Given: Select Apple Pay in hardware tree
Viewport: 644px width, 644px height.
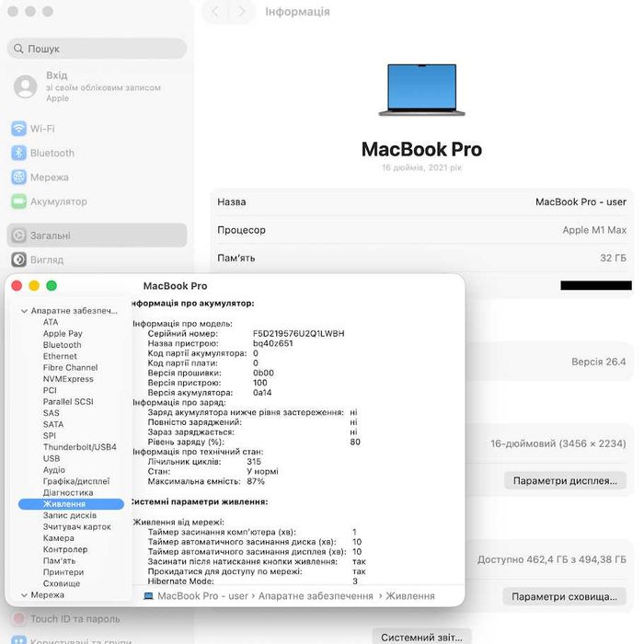Looking at the screenshot, I should coord(63,333).
